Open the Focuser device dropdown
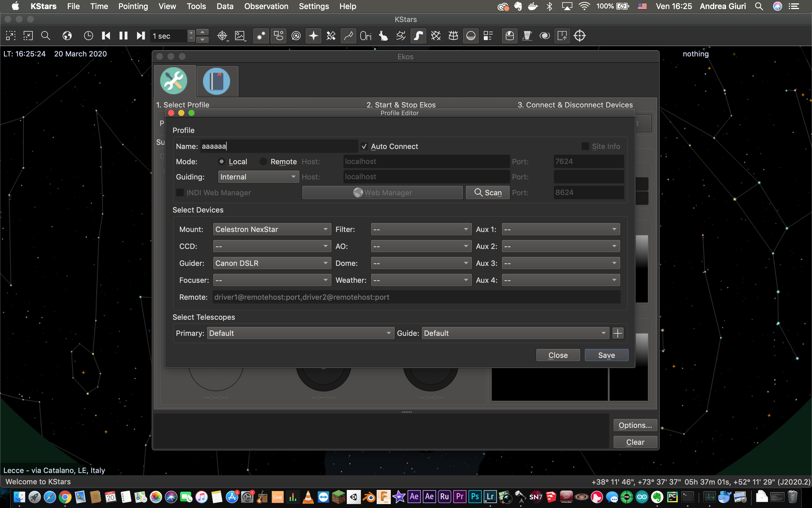 pos(272,280)
